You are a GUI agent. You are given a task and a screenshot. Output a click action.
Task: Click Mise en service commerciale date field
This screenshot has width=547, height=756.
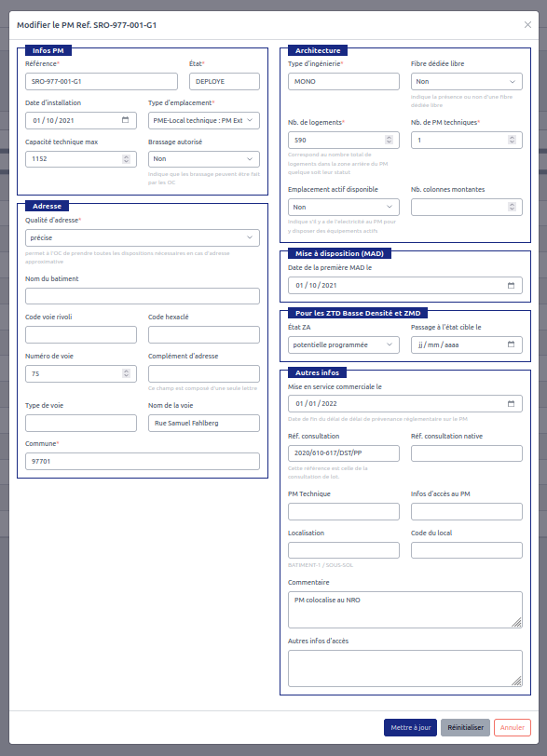405,403
